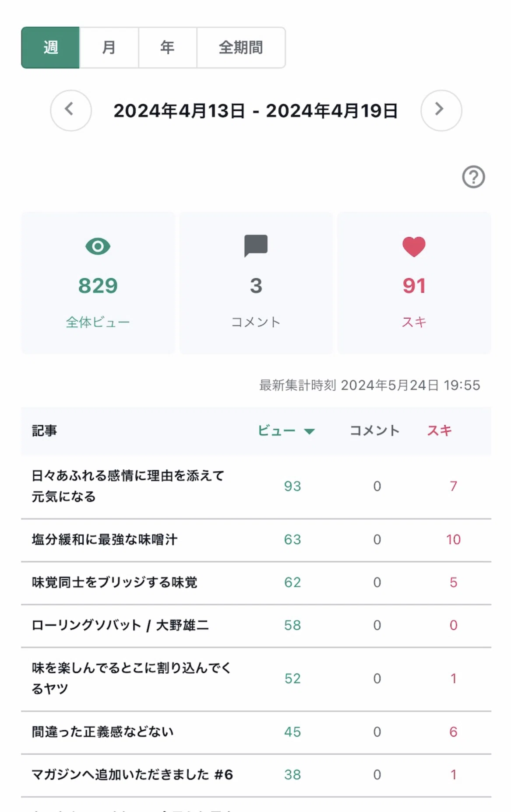
Task: Switch to the 年 period tab
Action: 167,47
